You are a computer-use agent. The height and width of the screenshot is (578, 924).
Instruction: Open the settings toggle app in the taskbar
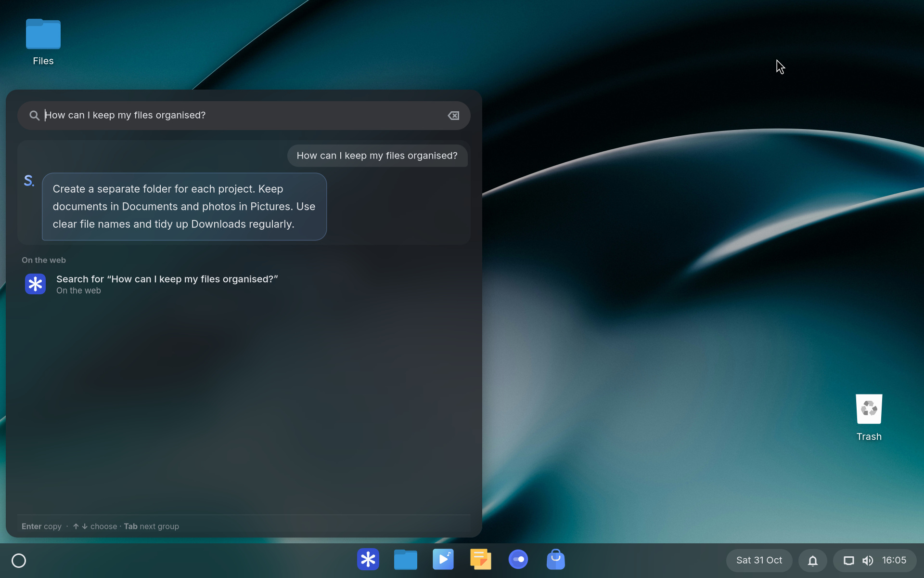(518, 560)
